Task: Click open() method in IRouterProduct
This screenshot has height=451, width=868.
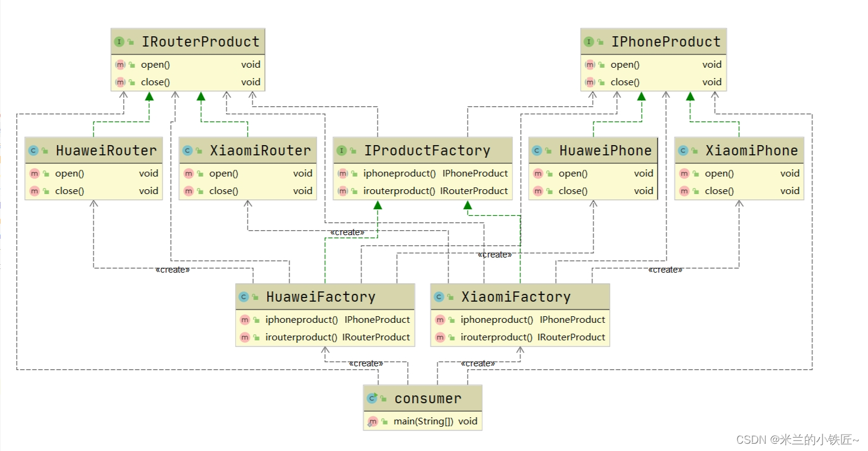Action: (155, 65)
